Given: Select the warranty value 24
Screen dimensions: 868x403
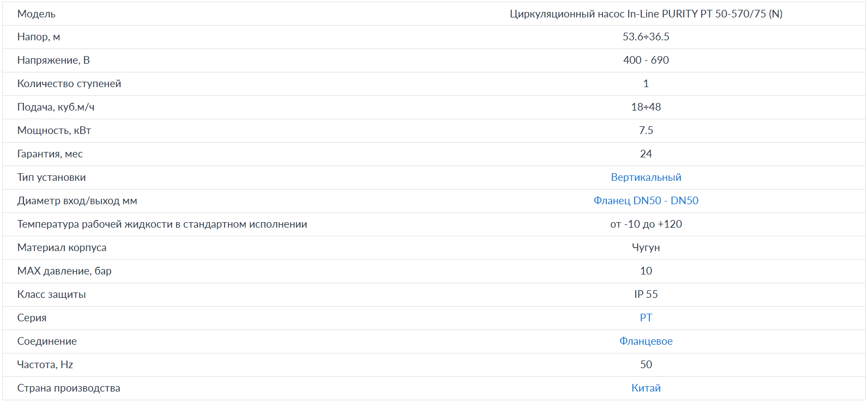Looking at the screenshot, I should (x=646, y=154).
